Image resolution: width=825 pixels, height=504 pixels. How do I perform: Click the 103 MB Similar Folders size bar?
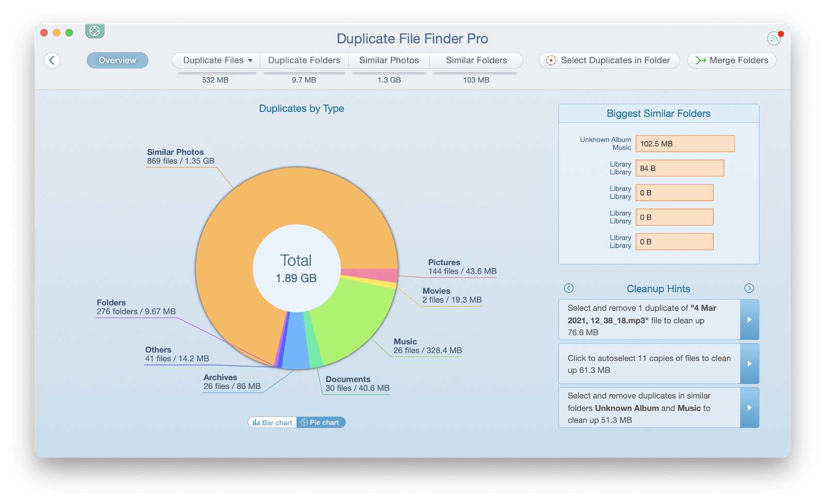475,74
